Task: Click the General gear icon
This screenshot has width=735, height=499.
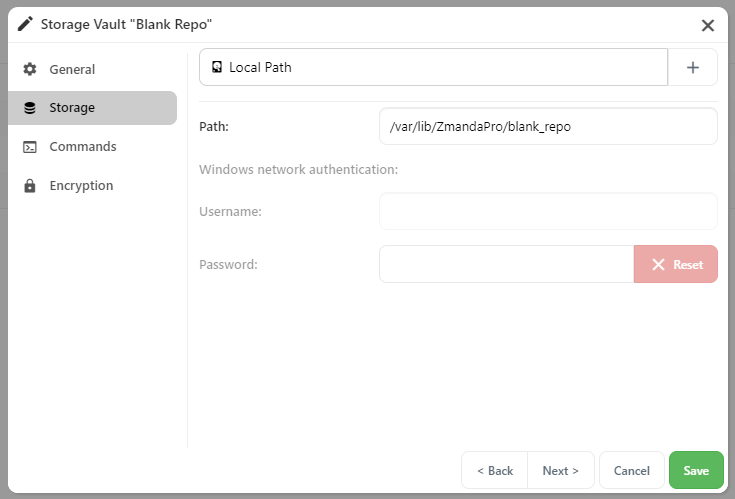Action: (x=30, y=69)
